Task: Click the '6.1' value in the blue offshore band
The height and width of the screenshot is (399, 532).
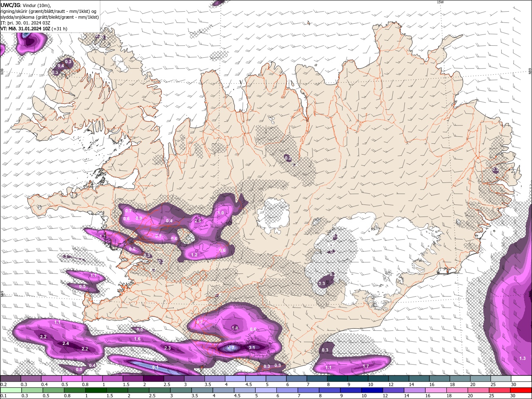Action: click(x=155, y=367)
